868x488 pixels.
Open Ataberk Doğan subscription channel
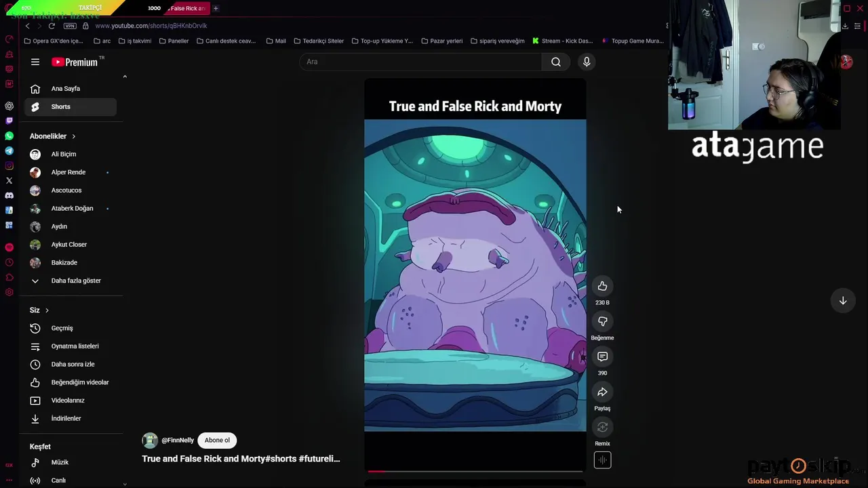[x=70, y=208]
